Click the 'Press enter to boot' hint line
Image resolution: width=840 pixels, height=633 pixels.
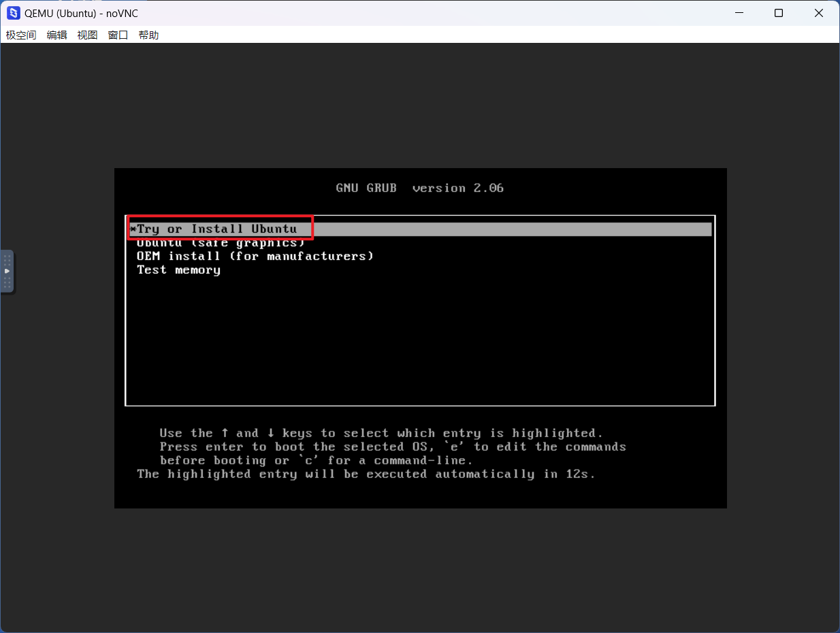pos(393,447)
